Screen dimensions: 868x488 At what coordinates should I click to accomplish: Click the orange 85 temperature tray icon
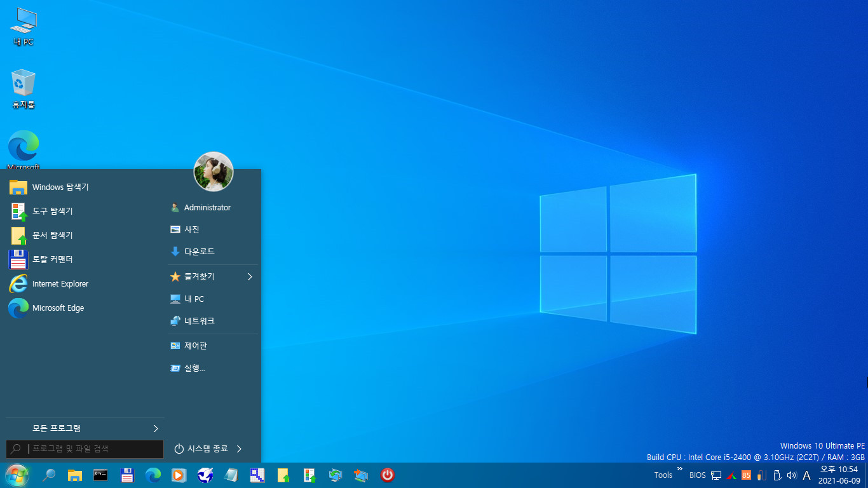pos(747,475)
